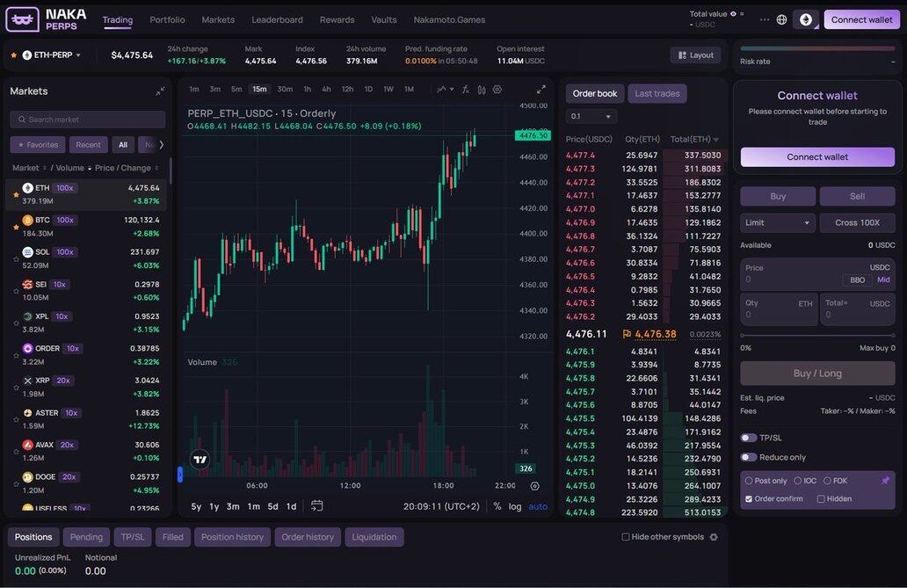Click the Ethereum network selector icon

click(805, 19)
